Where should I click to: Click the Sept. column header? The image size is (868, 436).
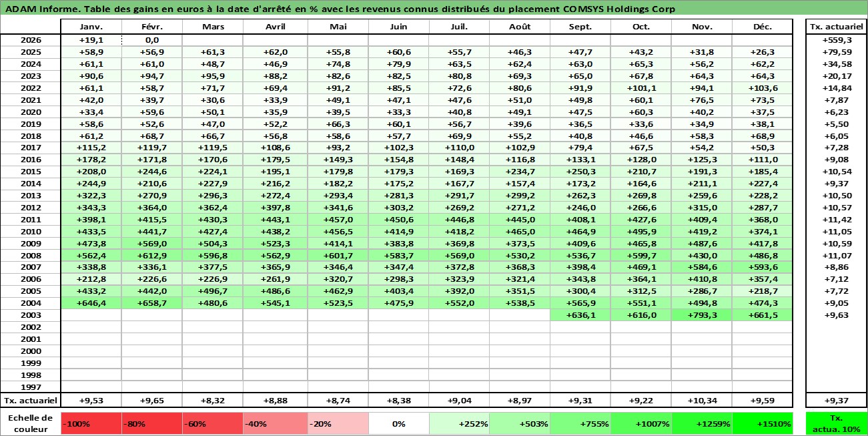tap(580, 27)
